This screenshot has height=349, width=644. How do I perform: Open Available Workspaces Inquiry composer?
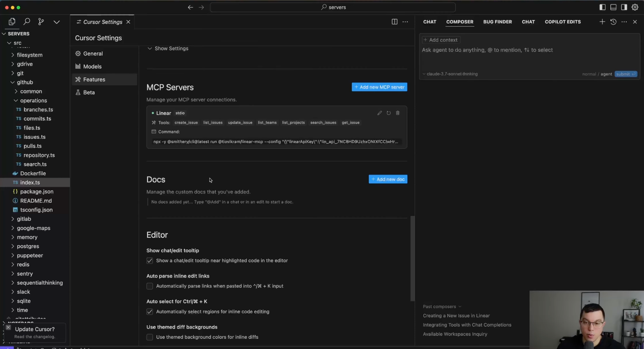[x=455, y=334]
